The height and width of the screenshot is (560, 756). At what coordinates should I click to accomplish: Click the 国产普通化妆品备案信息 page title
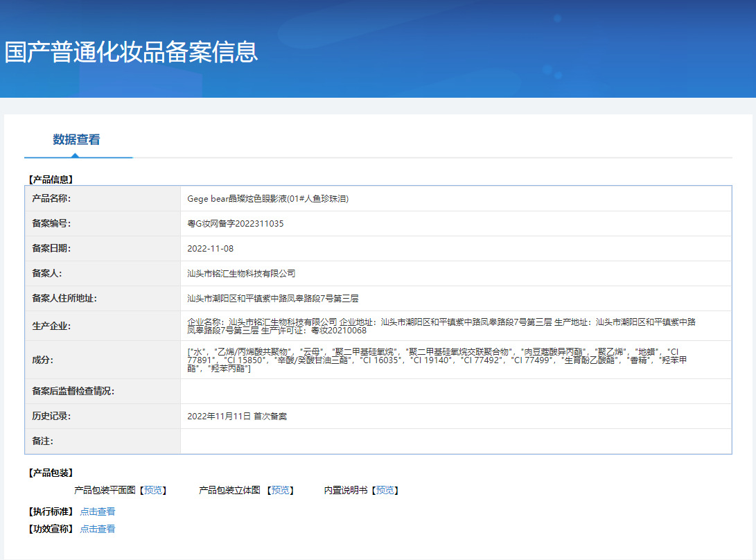[131, 52]
